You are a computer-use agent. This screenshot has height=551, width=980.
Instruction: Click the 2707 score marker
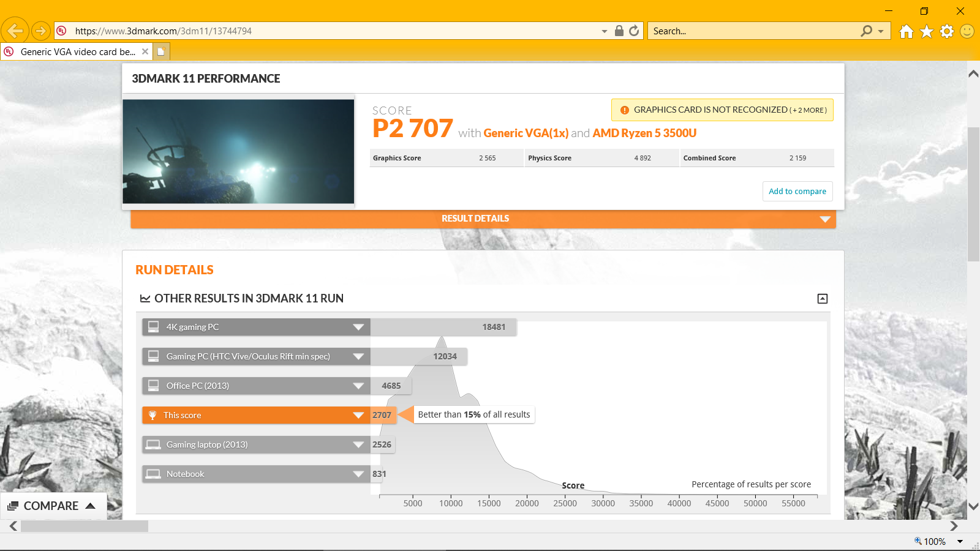(382, 415)
